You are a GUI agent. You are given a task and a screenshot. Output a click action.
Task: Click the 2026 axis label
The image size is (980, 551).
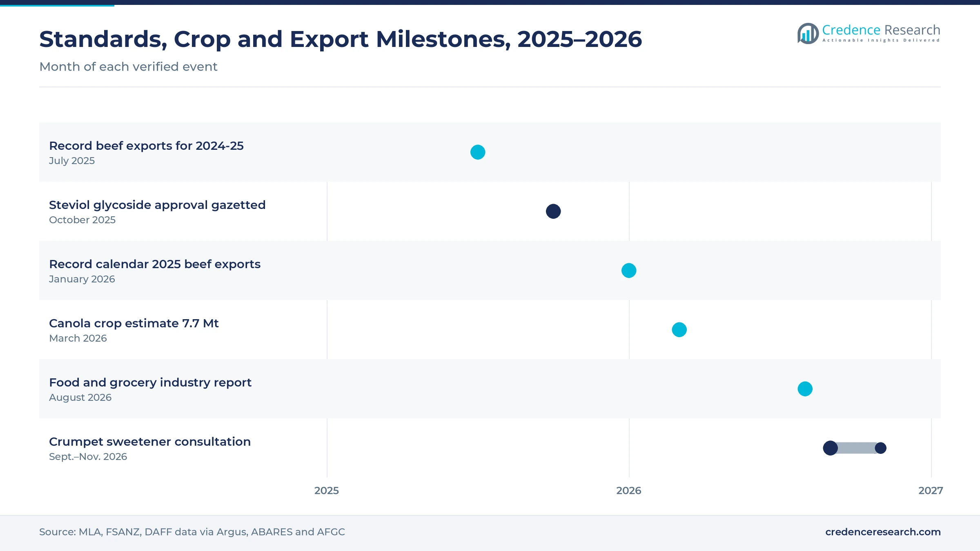click(629, 491)
